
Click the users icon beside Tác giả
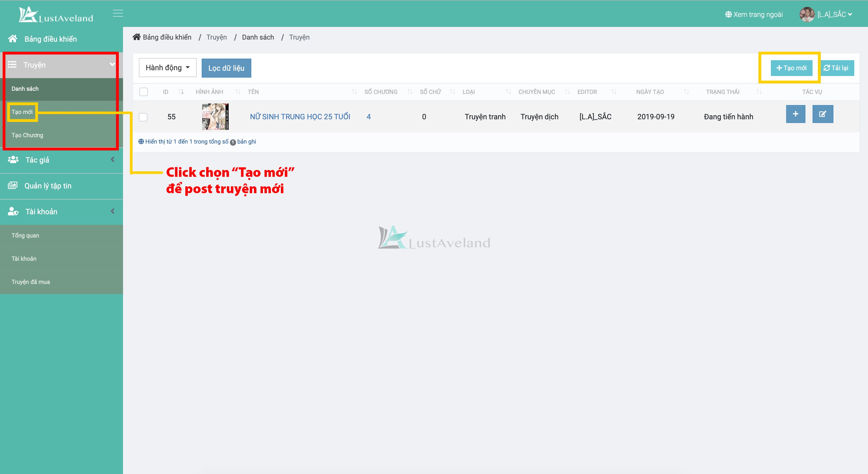click(x=13, y=159)
